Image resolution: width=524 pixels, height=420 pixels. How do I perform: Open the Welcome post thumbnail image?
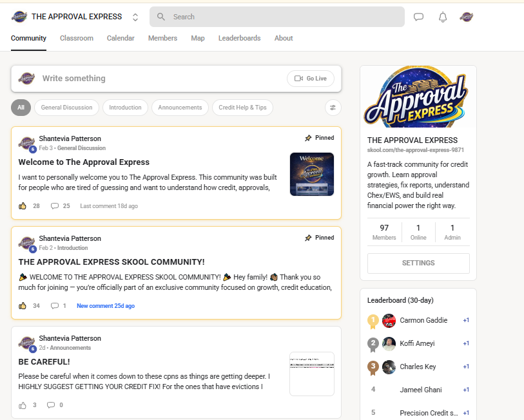point(312,174)
